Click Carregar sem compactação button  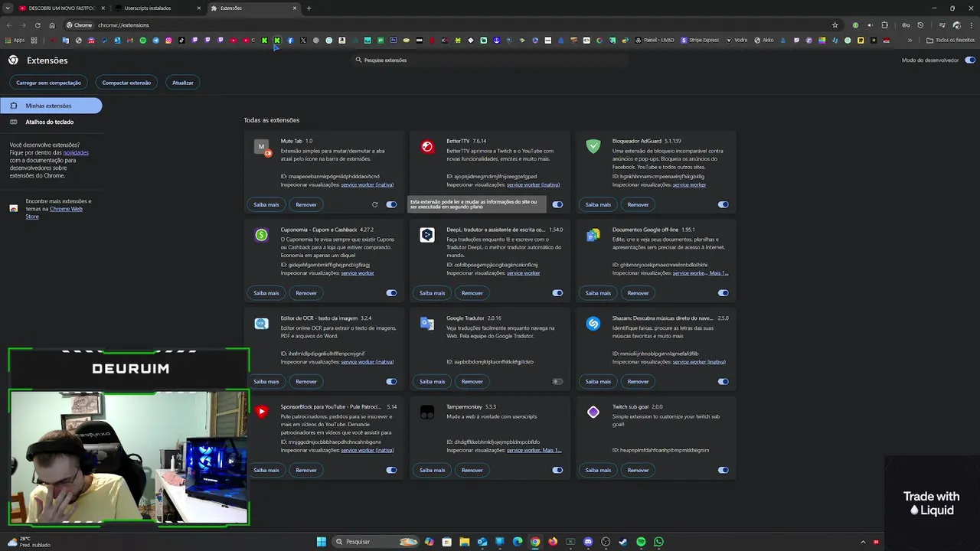point(48,83)
